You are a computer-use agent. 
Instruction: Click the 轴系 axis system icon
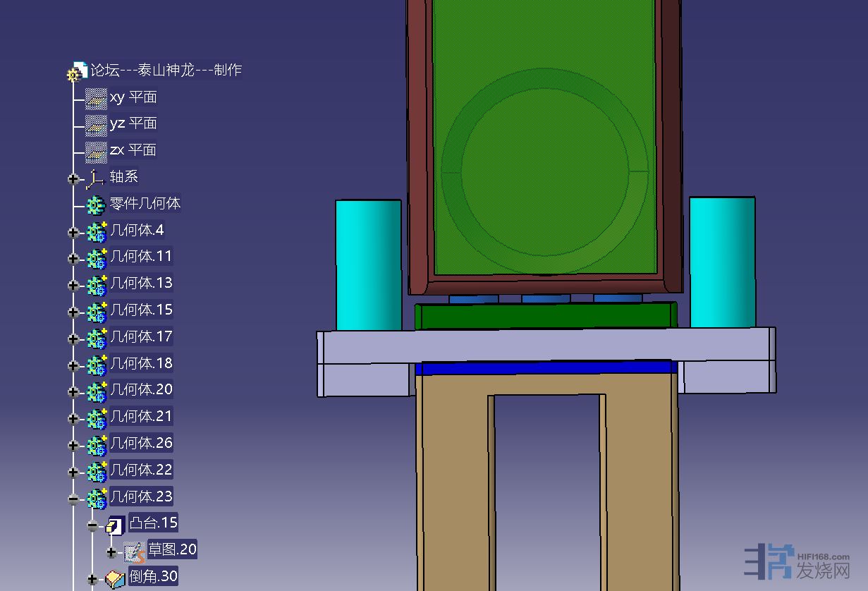(x=96, y=178)
